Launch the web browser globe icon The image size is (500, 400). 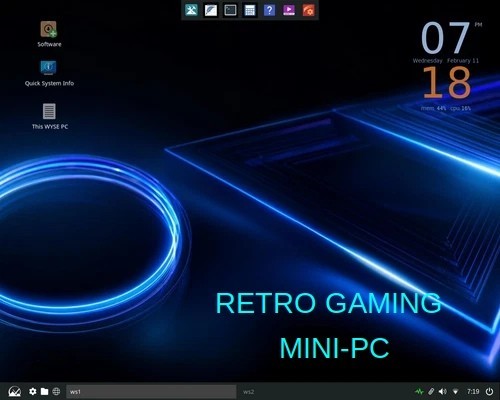click(x=56, y=391)
